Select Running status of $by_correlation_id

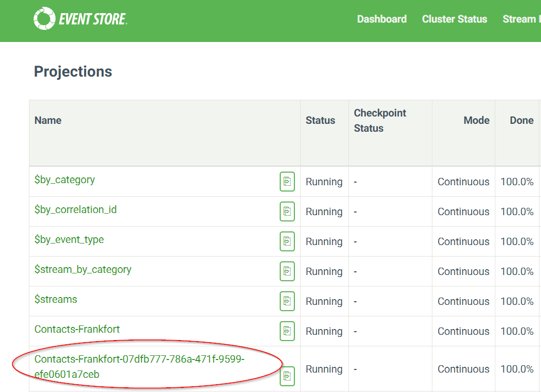click(x=324, y=212)
